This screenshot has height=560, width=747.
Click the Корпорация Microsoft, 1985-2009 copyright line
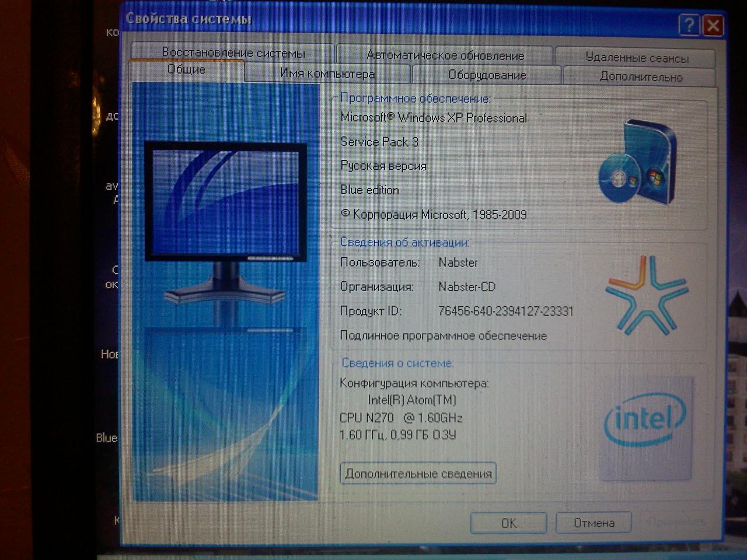[x=434, y=215]
